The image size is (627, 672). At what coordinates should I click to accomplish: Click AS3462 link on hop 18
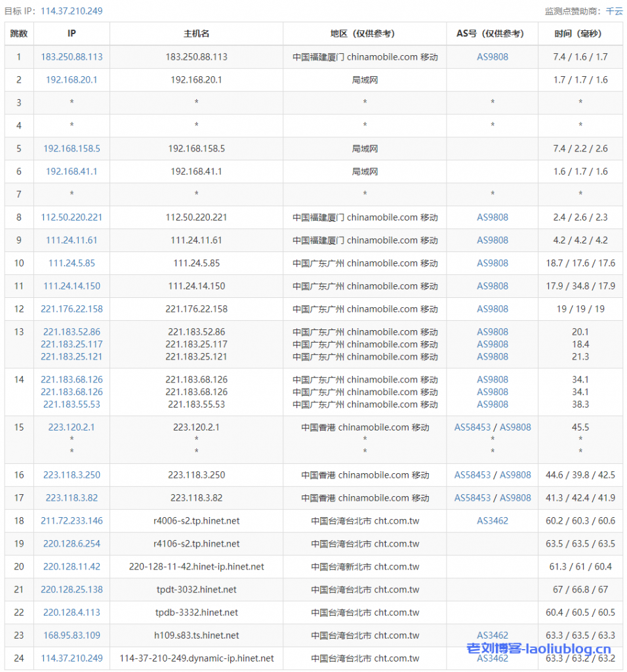[x=493, y=521]
